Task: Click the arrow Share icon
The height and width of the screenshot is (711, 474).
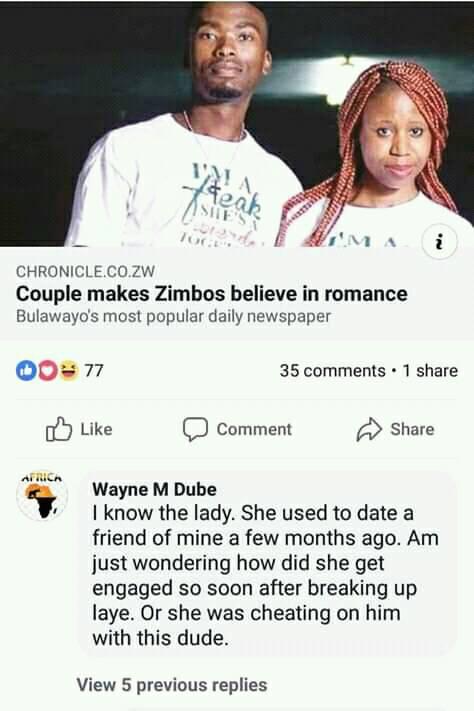Action: click(369, 429)
